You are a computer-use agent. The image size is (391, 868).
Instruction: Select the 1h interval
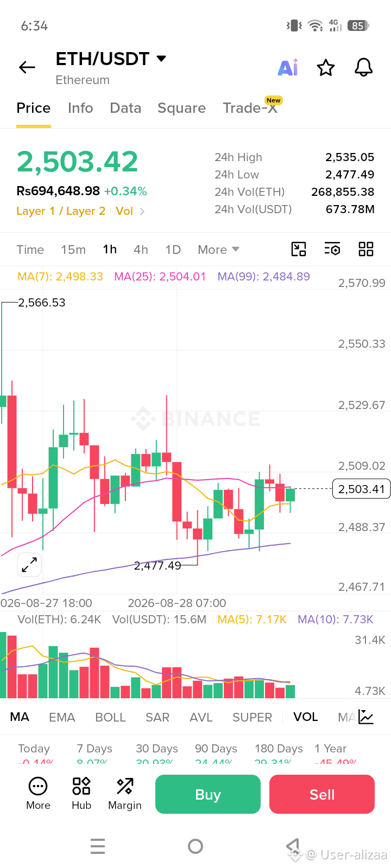tap(110, 249)
